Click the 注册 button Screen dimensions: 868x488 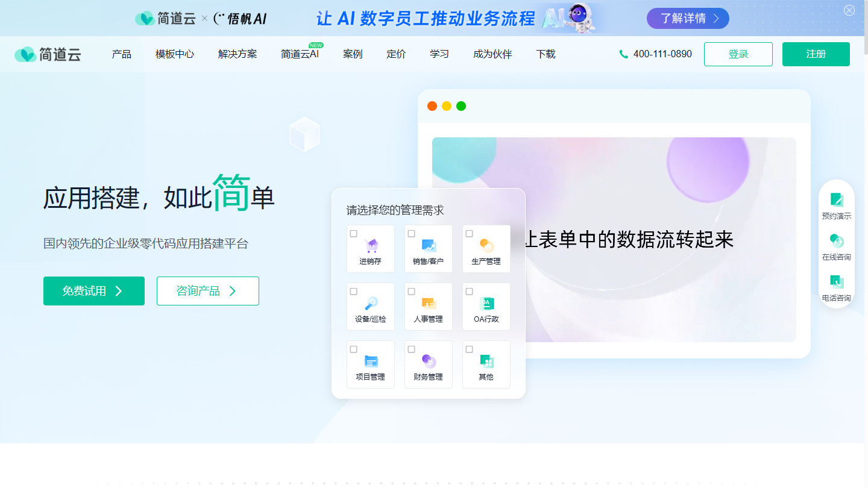[816, 54]
